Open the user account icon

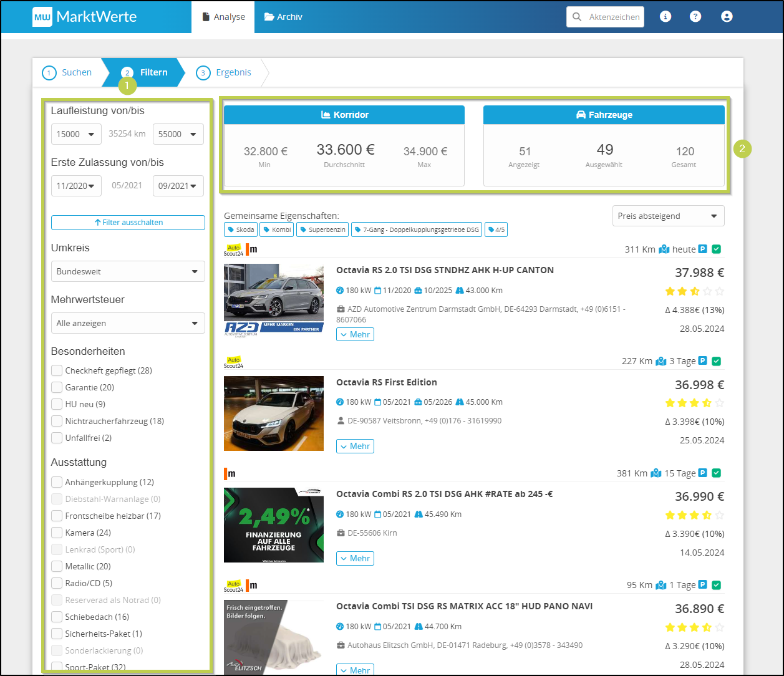coord(727,17)
